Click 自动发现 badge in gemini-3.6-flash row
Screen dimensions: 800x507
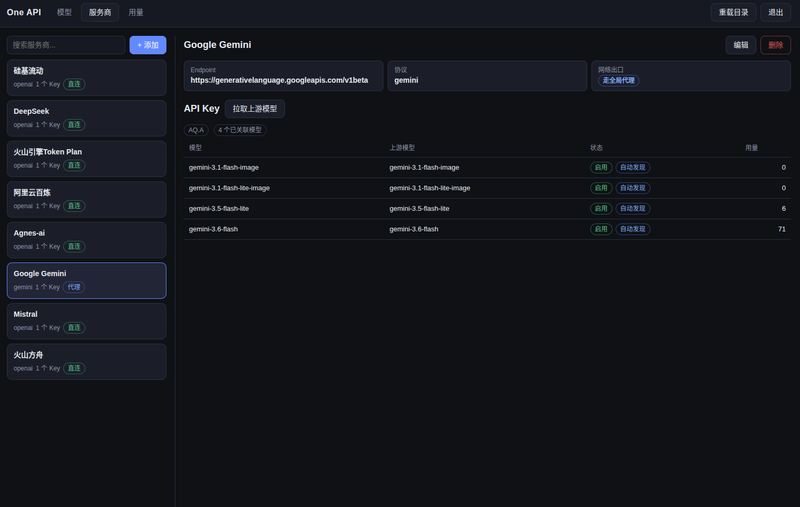(x=633, y=229)
